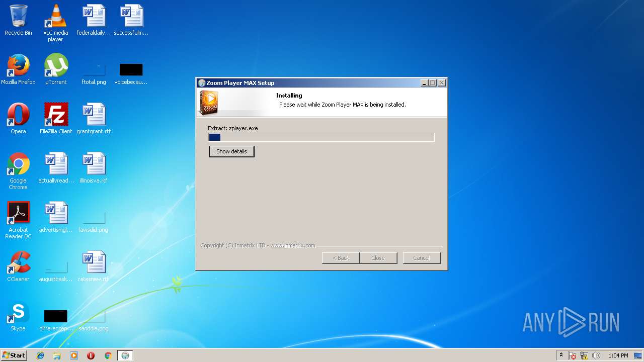Minimize the Zoom Player setup window
The height and width of the screenshot is (362, 644).
coord(424,83)
